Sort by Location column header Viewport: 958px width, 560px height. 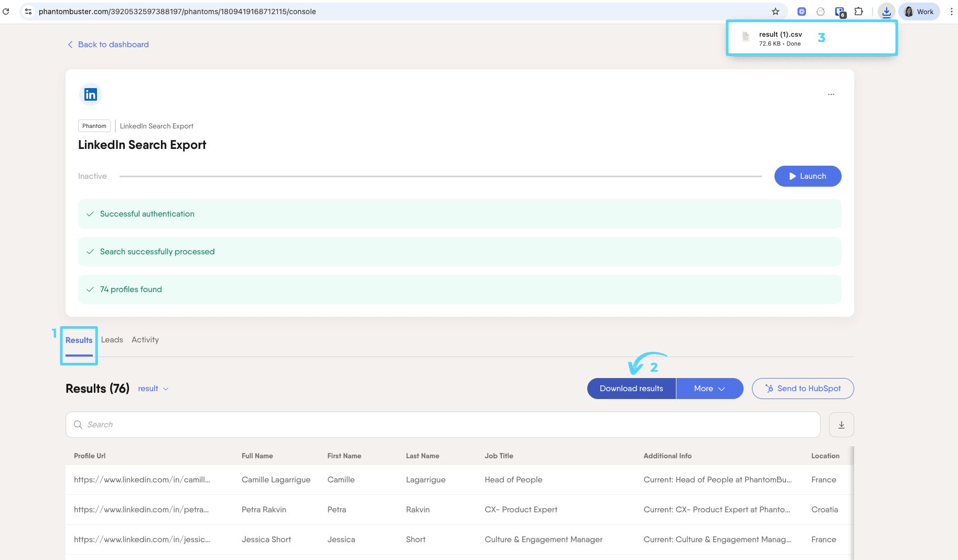825,456
